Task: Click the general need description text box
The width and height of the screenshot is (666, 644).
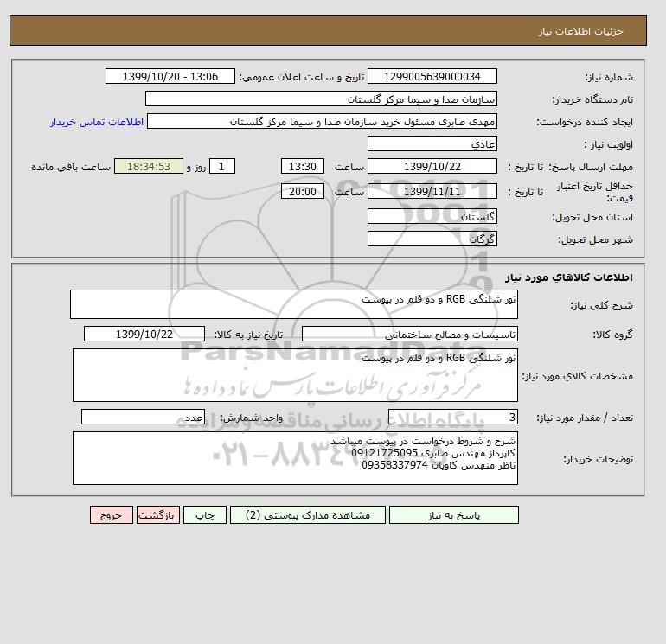Action: 294,304
